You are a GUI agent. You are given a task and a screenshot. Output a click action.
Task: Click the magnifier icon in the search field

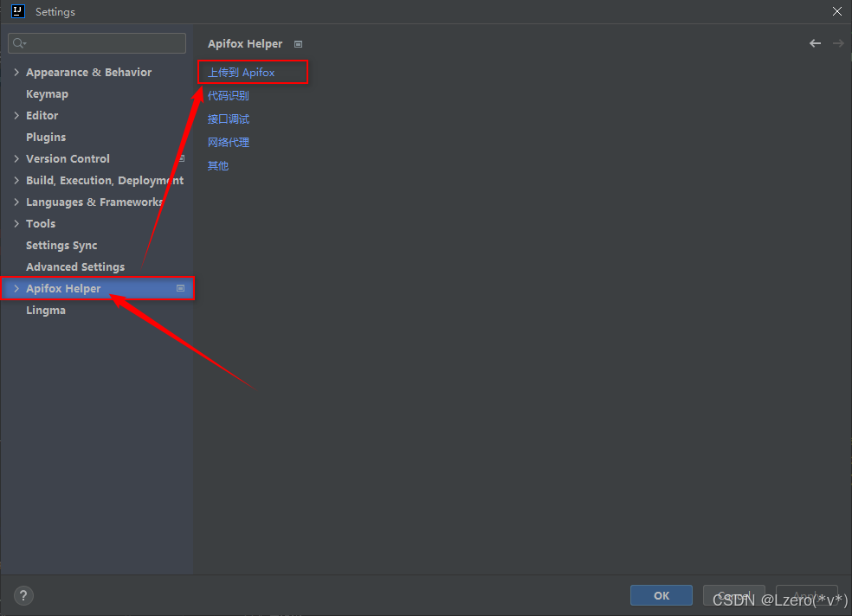click(x=16, y=42)
